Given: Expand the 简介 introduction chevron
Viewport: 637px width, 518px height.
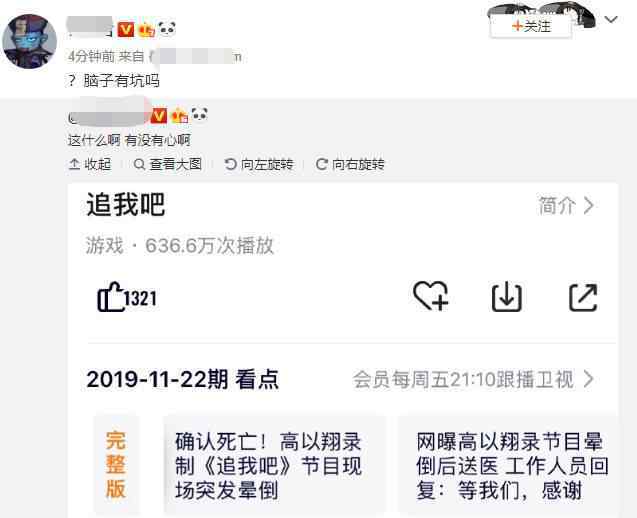Looking at the screenshot, I should [x=589, y=206].
